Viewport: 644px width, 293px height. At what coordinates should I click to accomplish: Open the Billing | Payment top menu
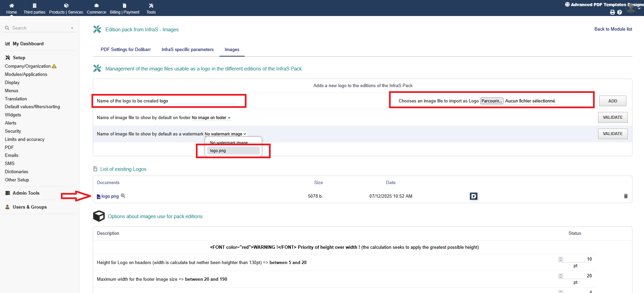124,9
